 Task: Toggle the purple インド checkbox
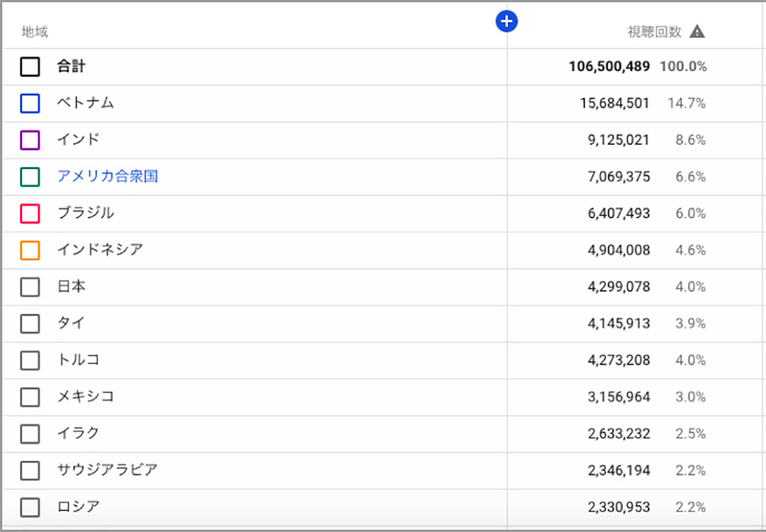pyautogui.click(x=30, y=140)
